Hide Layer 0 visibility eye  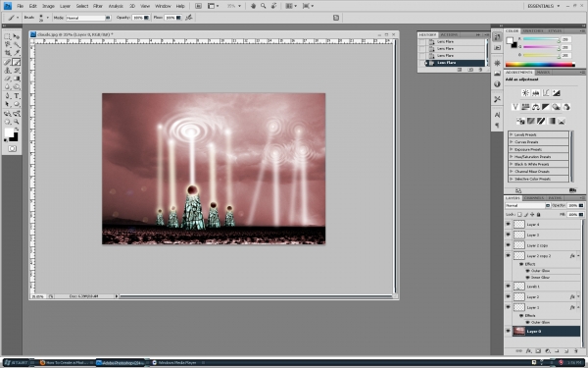(x=508, y=332)
